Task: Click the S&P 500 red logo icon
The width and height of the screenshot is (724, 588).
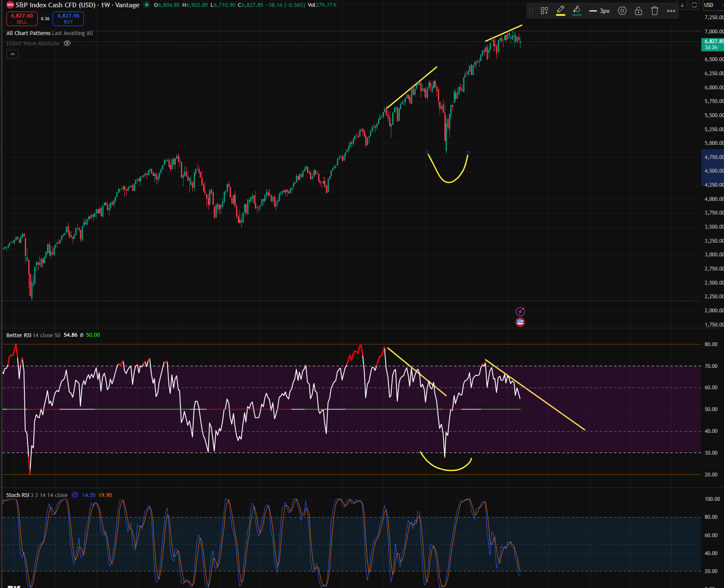Action: pos(10,5)
